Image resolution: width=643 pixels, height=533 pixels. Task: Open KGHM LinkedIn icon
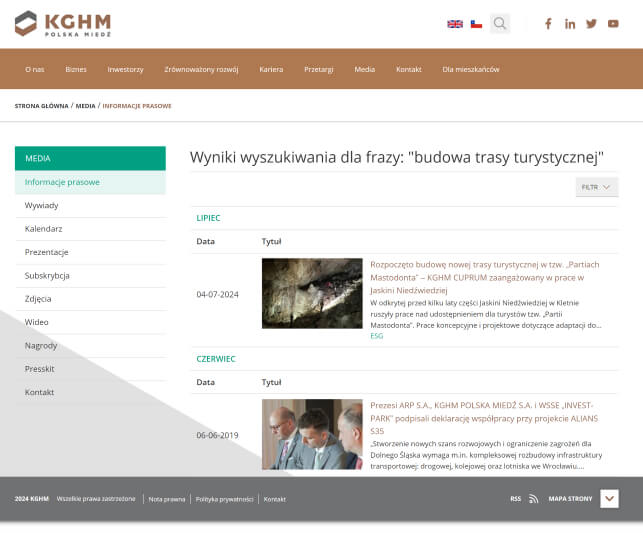pyautogui.click(x=570, y=24)
